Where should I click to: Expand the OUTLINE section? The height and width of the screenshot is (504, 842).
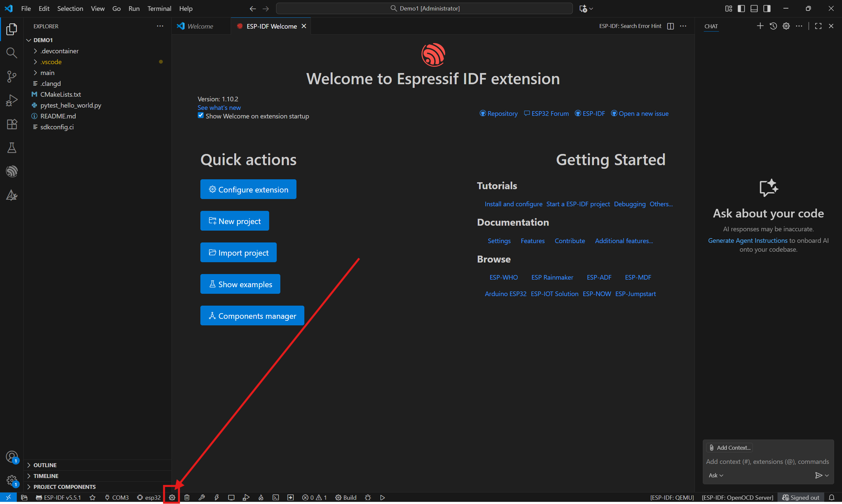(45, 465)
